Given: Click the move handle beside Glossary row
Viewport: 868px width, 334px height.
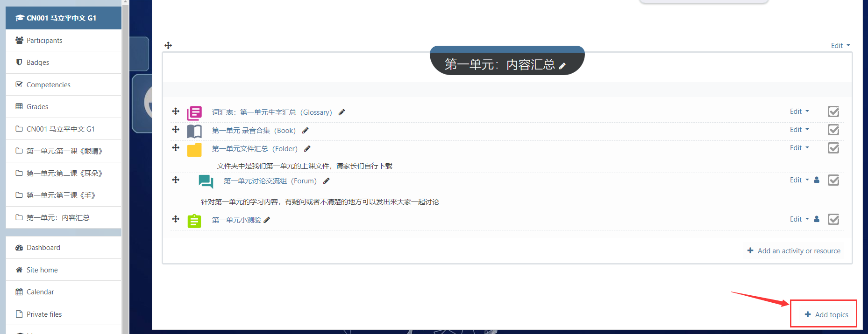Looking at the screenshot, I should (176, 111).
